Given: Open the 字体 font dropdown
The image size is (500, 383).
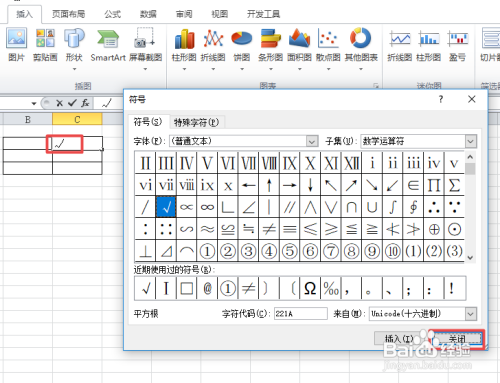Looking at the screenshot, I should point(312,141).
